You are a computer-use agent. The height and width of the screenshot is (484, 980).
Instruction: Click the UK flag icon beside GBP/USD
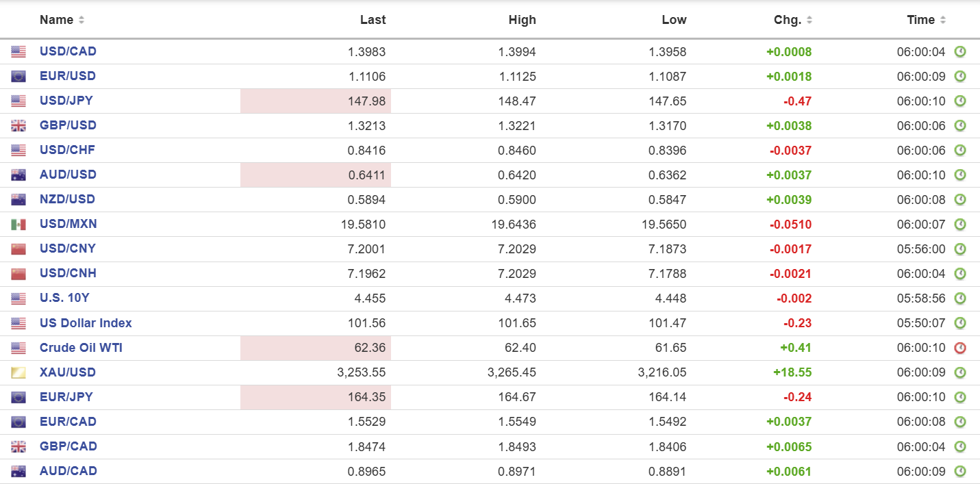click(x=18, y=125)
